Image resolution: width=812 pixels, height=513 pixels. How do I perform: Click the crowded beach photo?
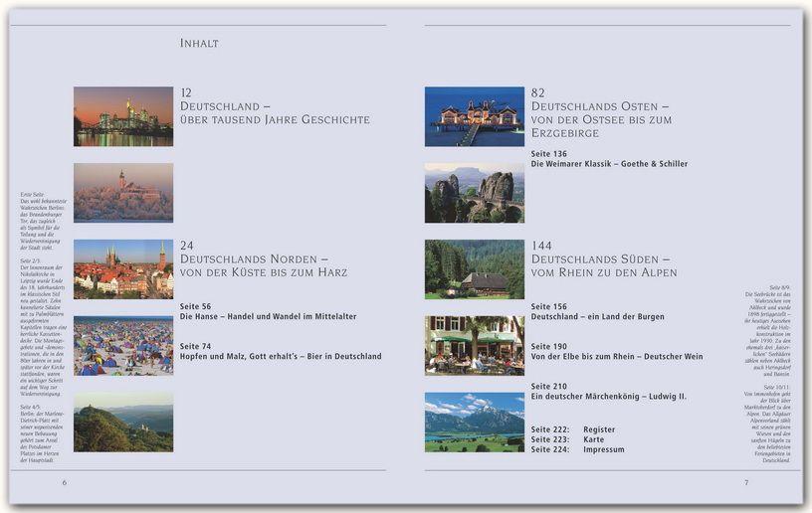click(122, 345)
